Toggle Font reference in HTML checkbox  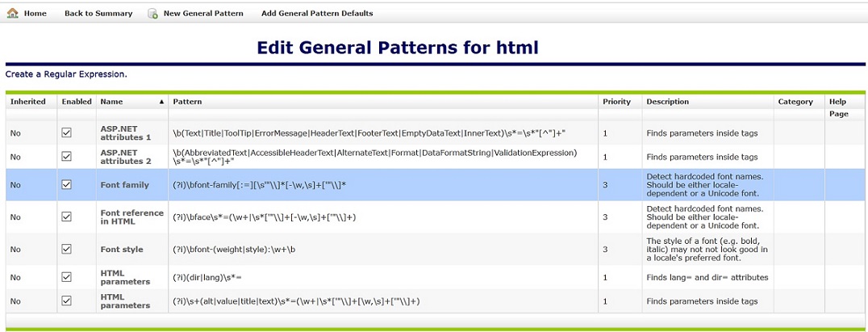pos(67,217)
